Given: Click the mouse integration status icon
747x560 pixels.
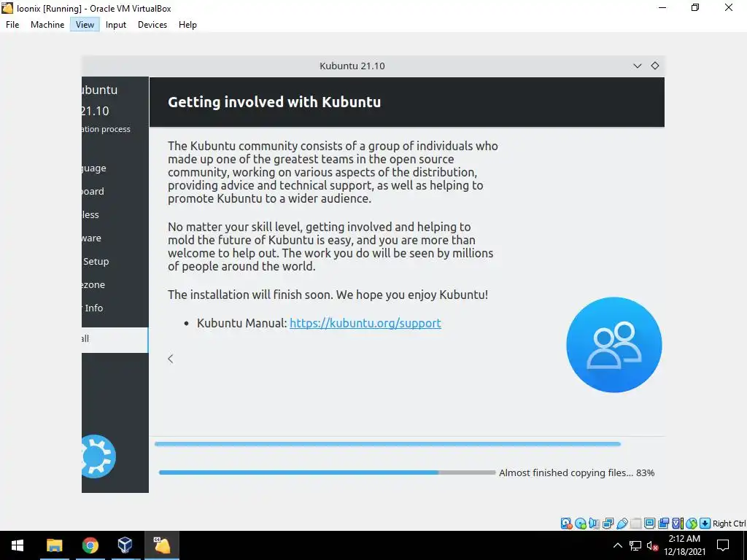Looking at the screenshot, I should (x=692, y=524).
